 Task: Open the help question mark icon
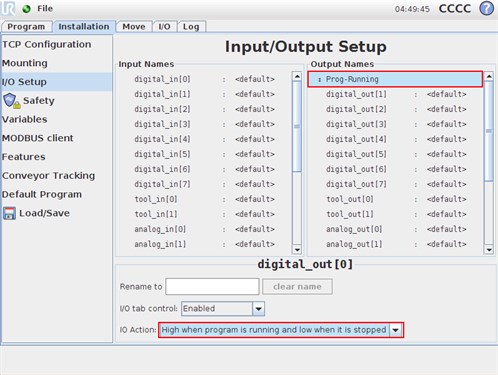point(486,8)
